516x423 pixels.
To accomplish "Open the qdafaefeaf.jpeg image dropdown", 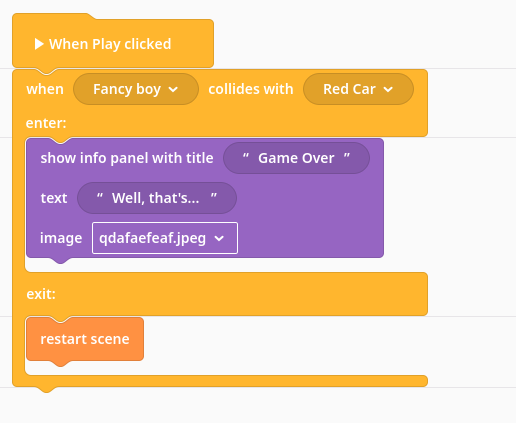I will tap(165, 238).
